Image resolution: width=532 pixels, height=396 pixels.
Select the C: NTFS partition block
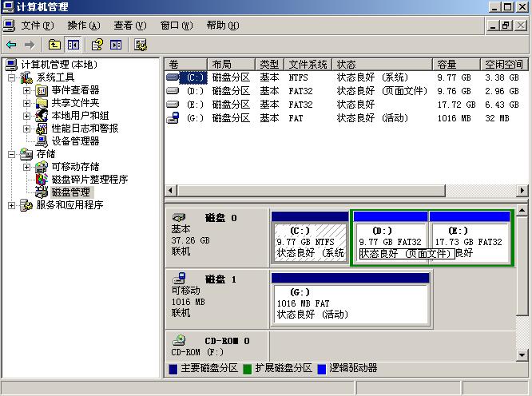coord(310,237)
